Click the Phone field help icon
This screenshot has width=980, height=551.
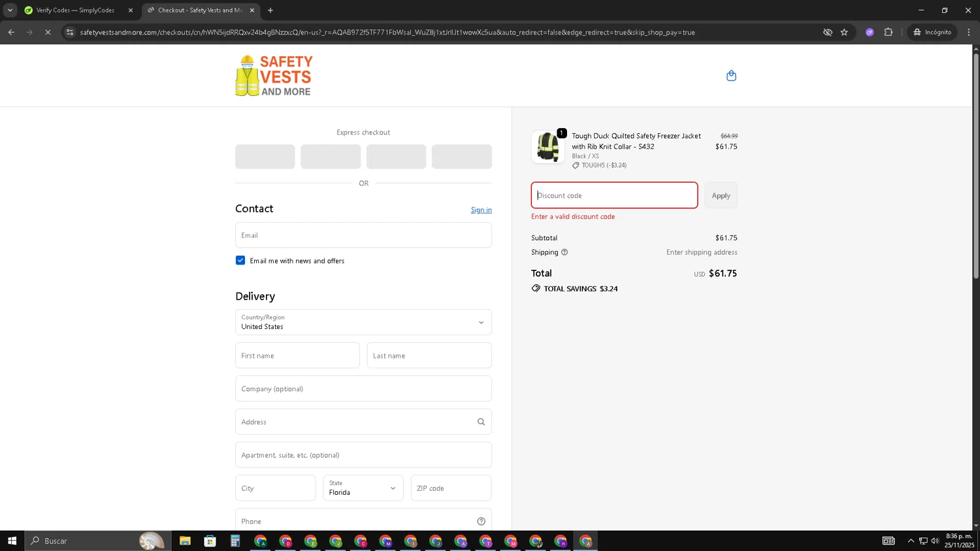[481, 521]
